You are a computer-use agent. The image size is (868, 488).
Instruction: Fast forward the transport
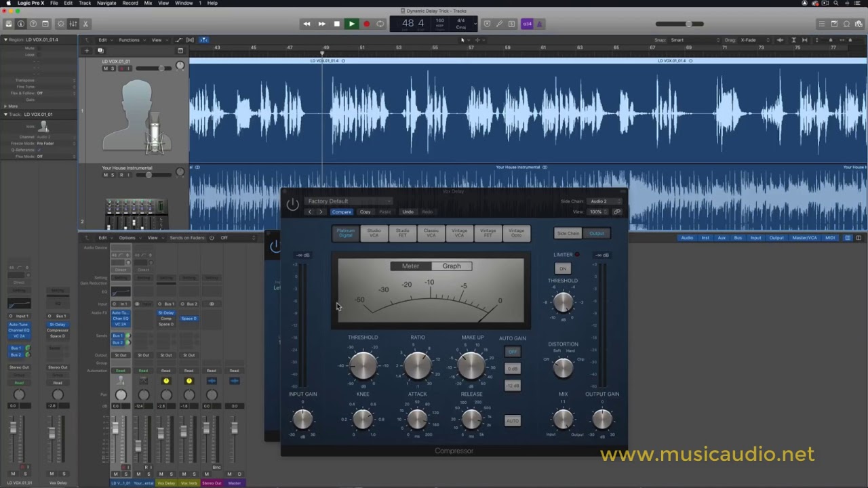(321, 24)
